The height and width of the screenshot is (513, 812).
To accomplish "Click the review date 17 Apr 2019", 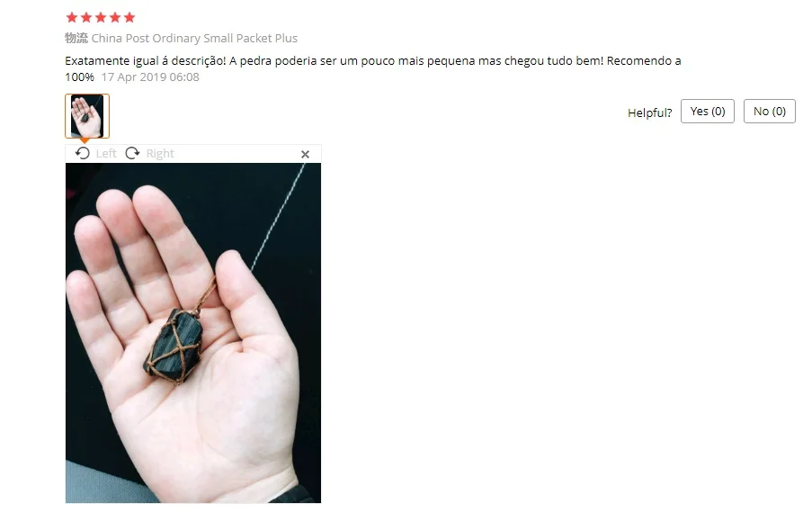I will (x=150, y=77).
